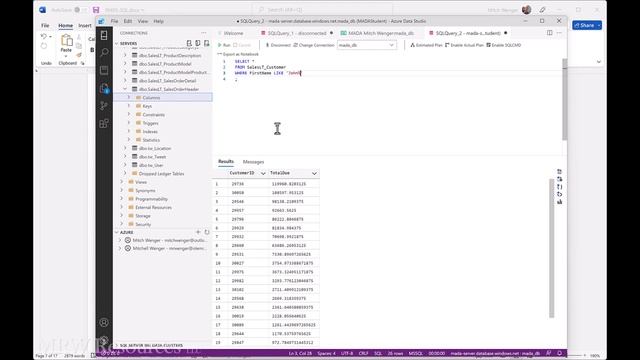Enable Actual Plan in query toolbar
The width and height of the screenshot is (640, 360).
click(464, 45)
